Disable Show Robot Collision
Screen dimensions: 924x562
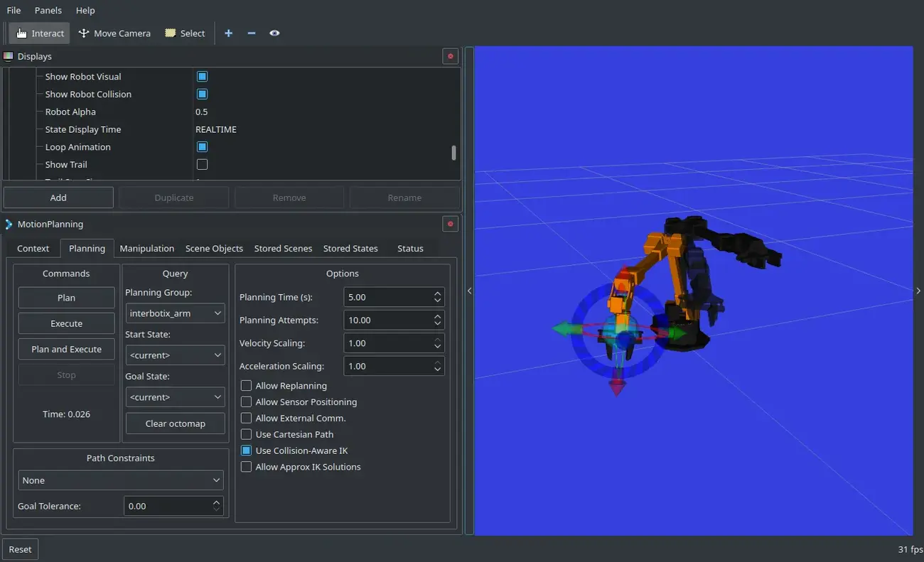pos(202,94)
